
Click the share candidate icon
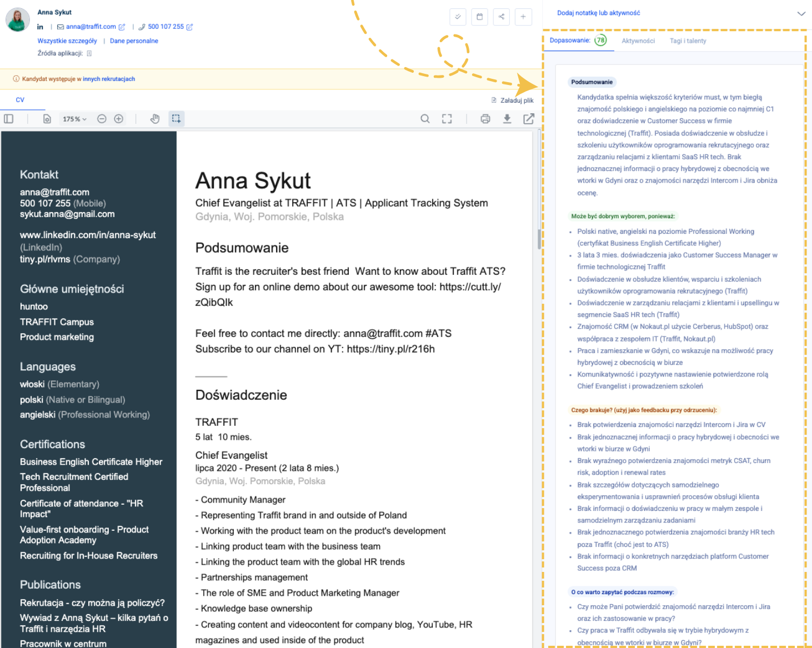(502, 17)
